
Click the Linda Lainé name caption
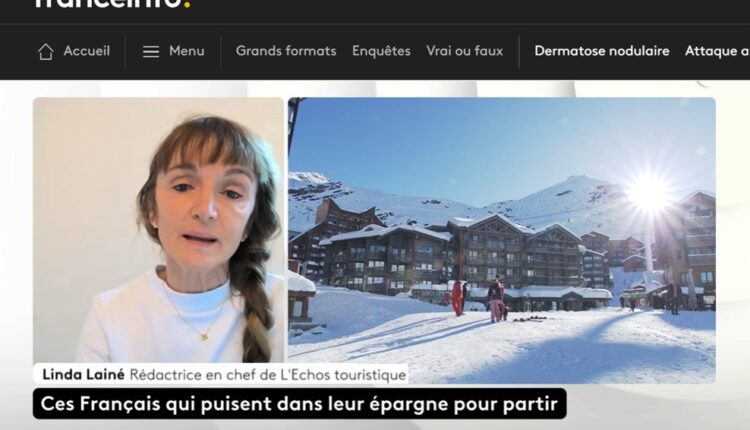pyautogui.click(x=83, y=375)
